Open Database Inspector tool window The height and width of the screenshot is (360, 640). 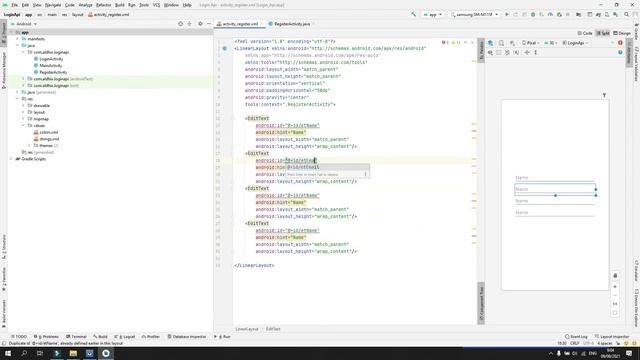coord(187,337)
